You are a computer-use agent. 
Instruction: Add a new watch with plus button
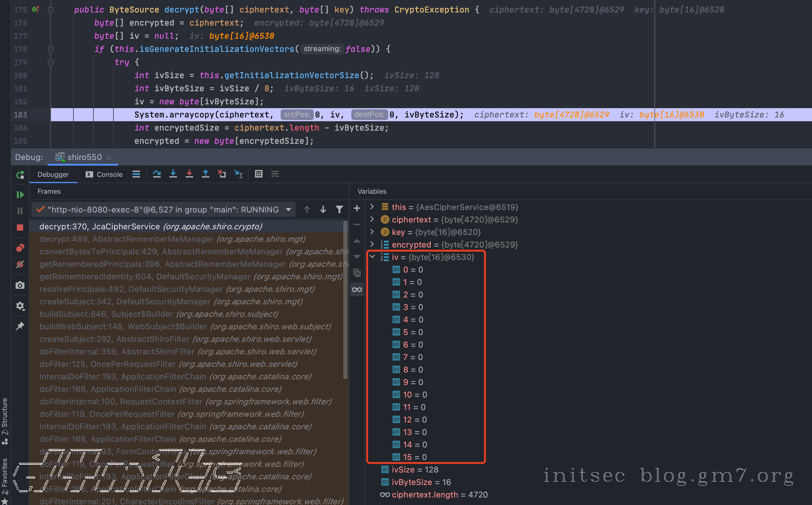pyautogui.click(x=357, y=208)
